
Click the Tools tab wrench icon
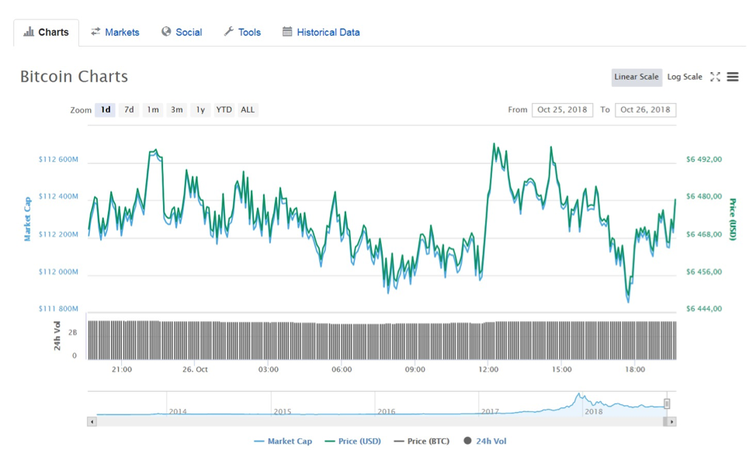(x=228, y=32)
